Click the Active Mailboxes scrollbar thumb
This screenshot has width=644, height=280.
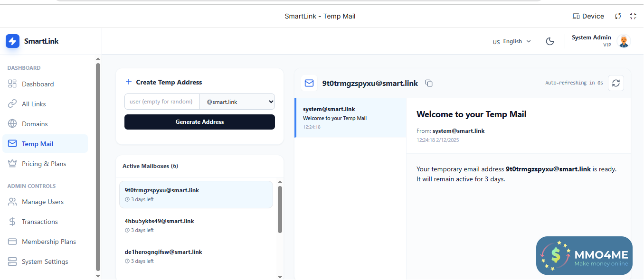click(280, 209)
